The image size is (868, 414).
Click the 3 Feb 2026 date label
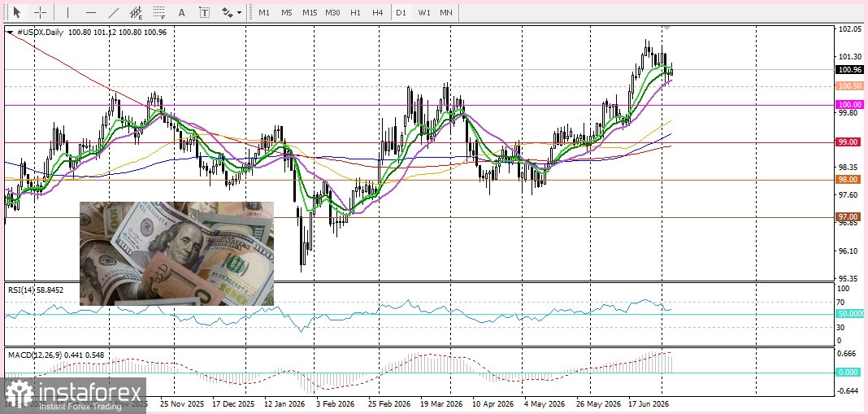coord(336,404)
